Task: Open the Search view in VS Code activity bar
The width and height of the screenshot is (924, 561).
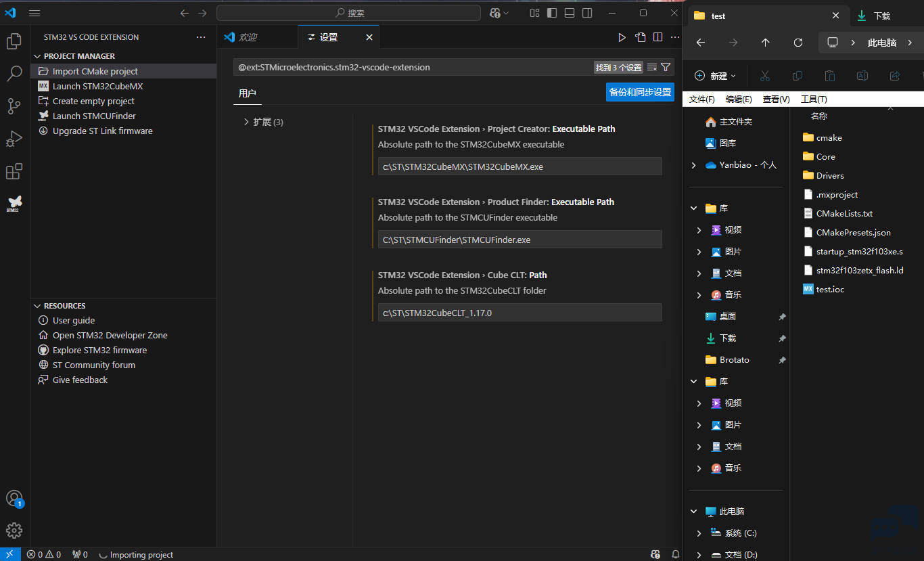Action: pos(14,74)
